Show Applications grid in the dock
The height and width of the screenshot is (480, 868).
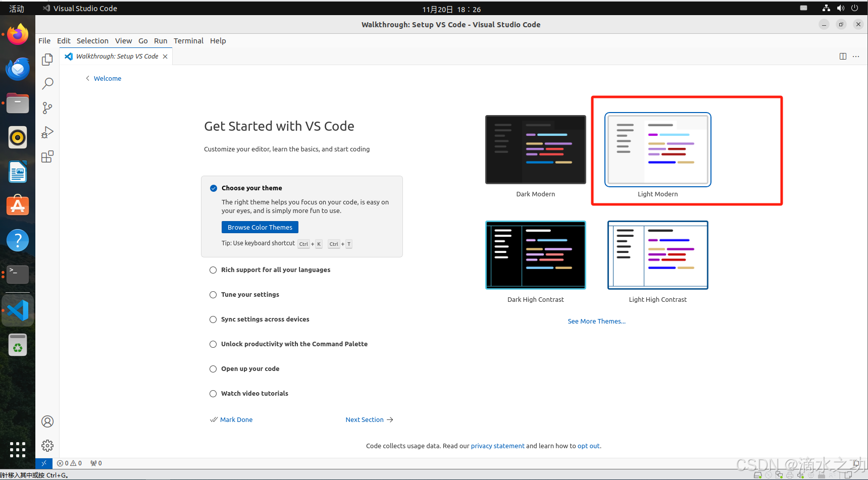(x=18, y=449)
